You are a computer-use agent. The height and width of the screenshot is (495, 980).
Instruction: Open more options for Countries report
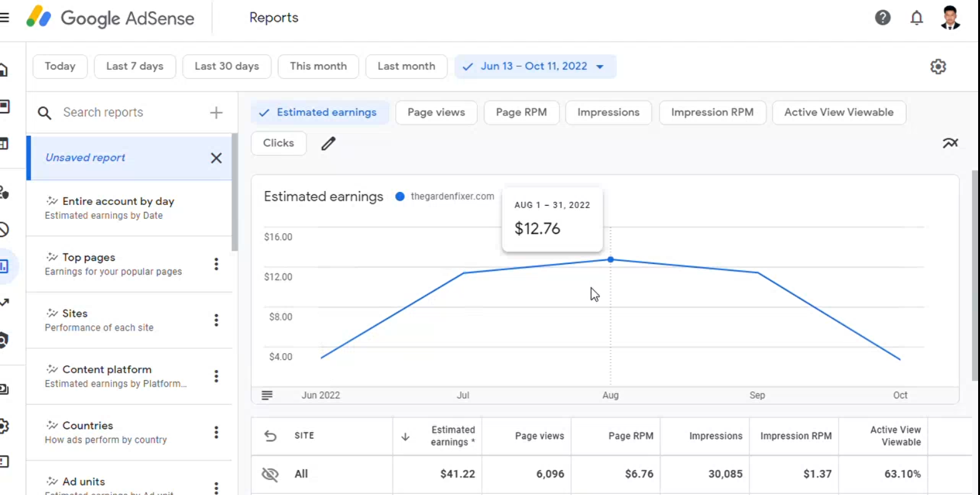coord(216,432)
